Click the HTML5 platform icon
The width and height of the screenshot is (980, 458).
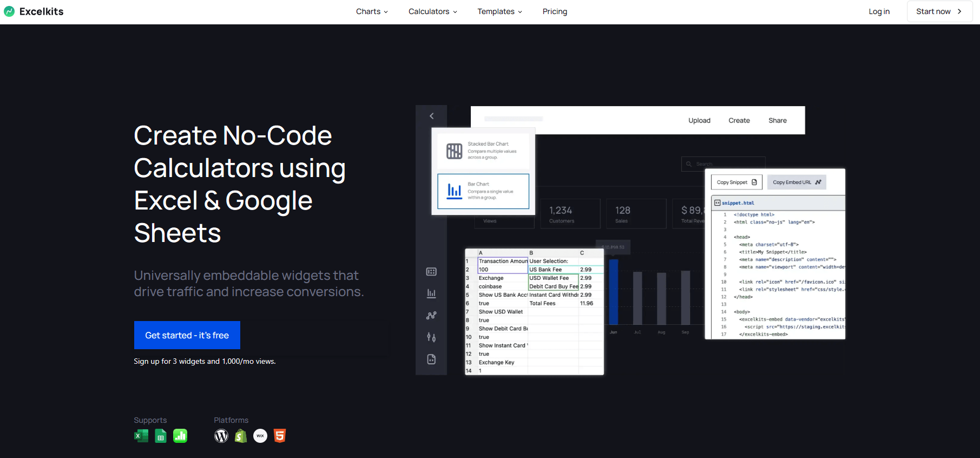tap(280, 436)
